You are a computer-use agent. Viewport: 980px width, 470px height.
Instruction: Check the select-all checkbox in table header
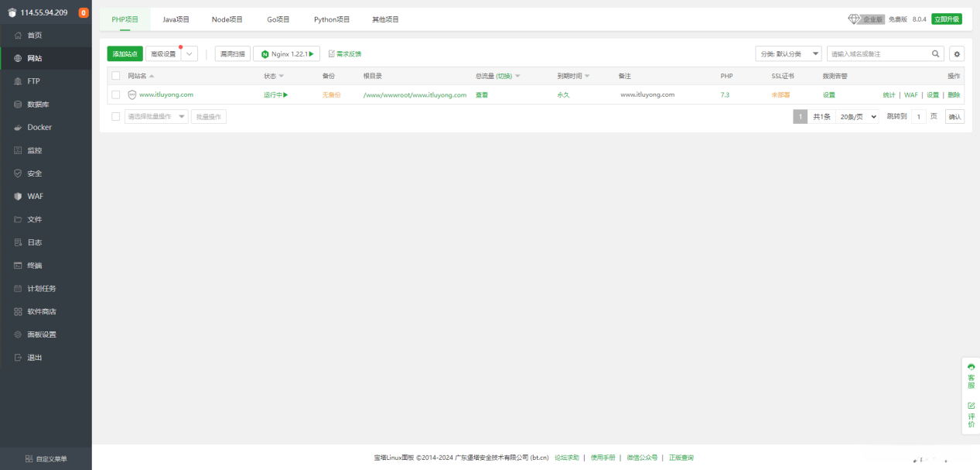pos(116,76)
